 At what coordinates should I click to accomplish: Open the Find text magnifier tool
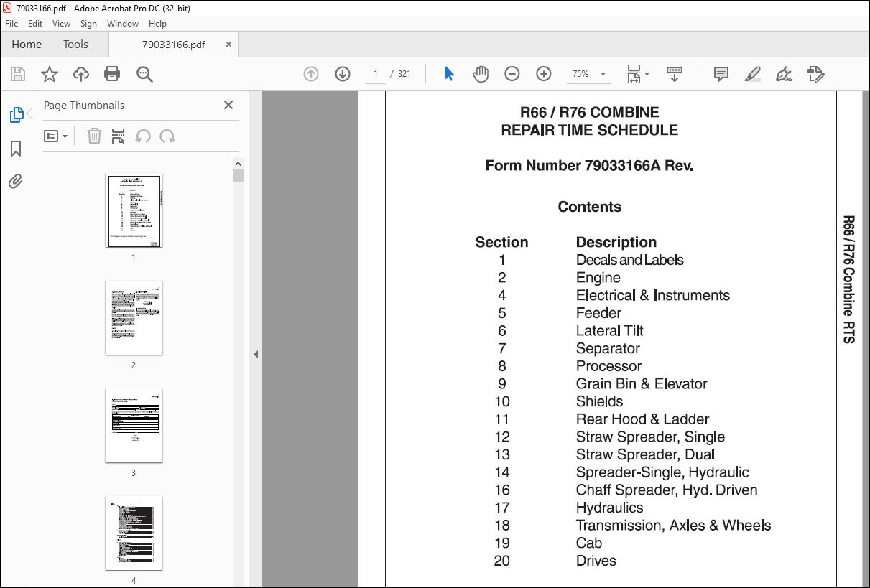pos(144,74)
